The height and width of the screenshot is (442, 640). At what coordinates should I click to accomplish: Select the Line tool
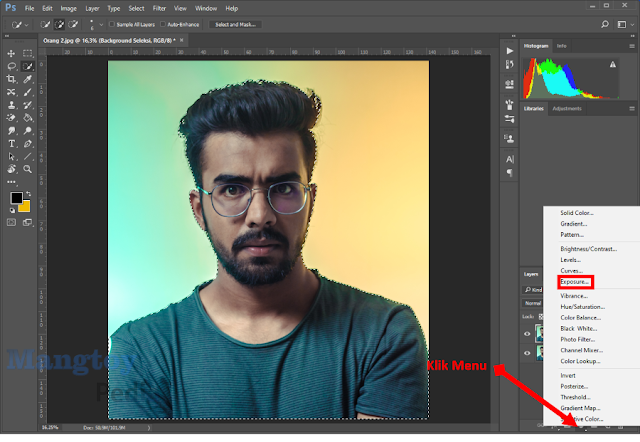[27, 156]
